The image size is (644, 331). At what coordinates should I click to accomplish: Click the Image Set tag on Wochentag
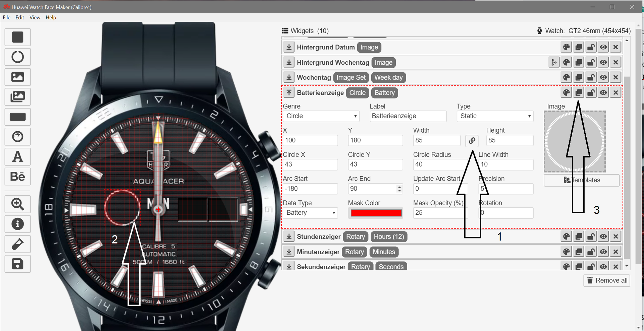pyautogui.click(x=351, y=78)
